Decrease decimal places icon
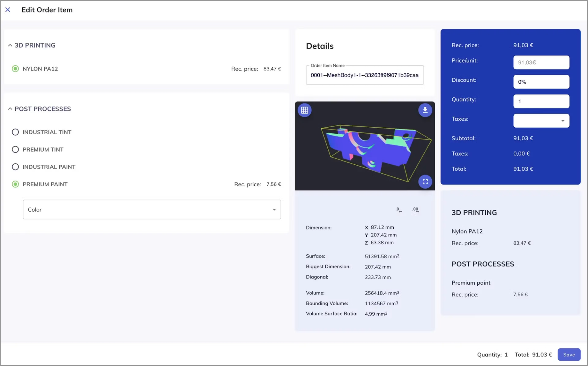The width and height of the screenshot is (588, 366). click(399, 210)
